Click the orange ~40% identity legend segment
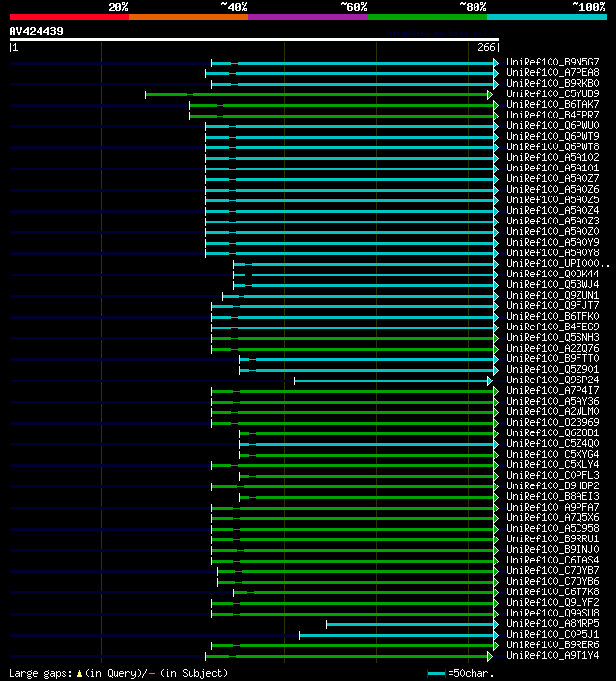Screen dimensions: 616x681 (189, 17)
